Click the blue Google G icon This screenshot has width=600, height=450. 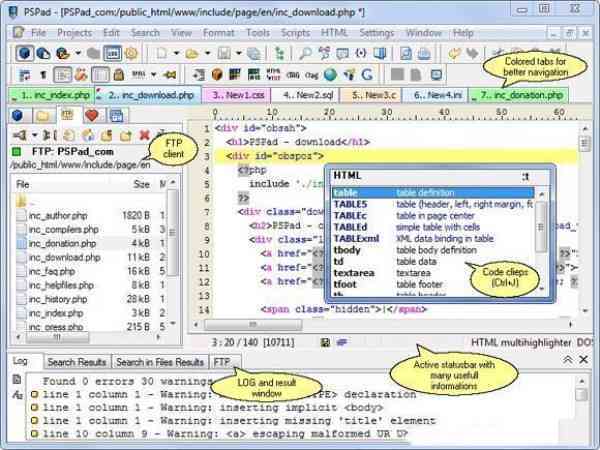pyautogui.click(x=367, y=74)
